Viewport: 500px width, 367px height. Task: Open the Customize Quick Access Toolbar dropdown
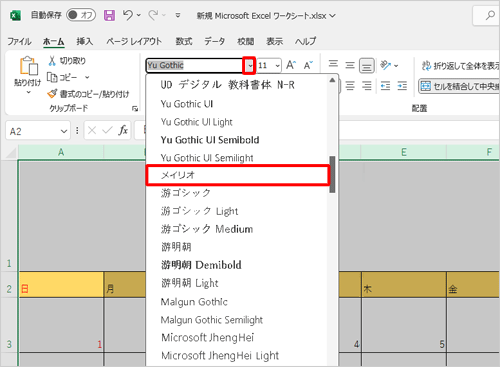tap(178, 15)
